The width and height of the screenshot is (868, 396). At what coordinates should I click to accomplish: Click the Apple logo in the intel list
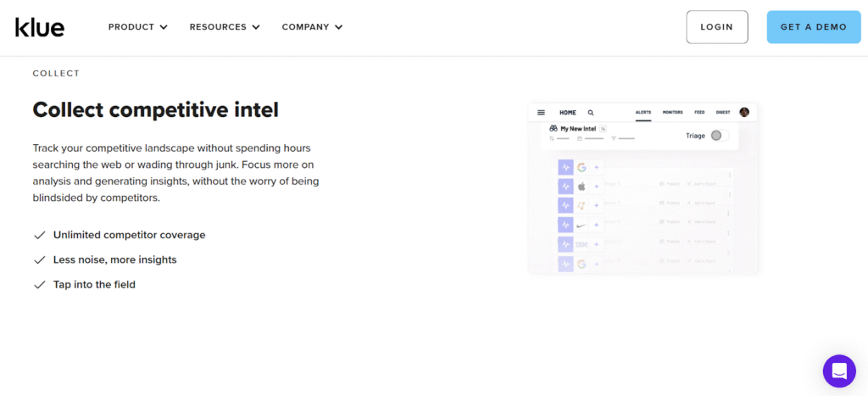point(581,187)
